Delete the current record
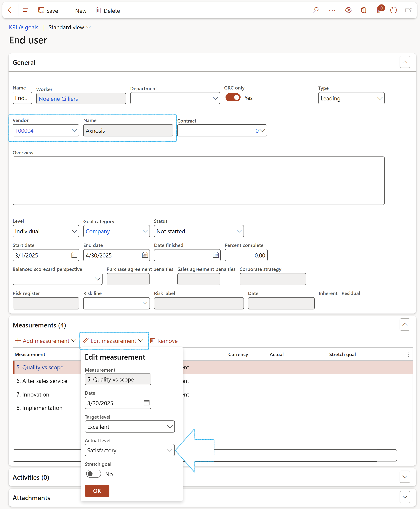This screenshot has height=509, width=420. click(108, 11)
